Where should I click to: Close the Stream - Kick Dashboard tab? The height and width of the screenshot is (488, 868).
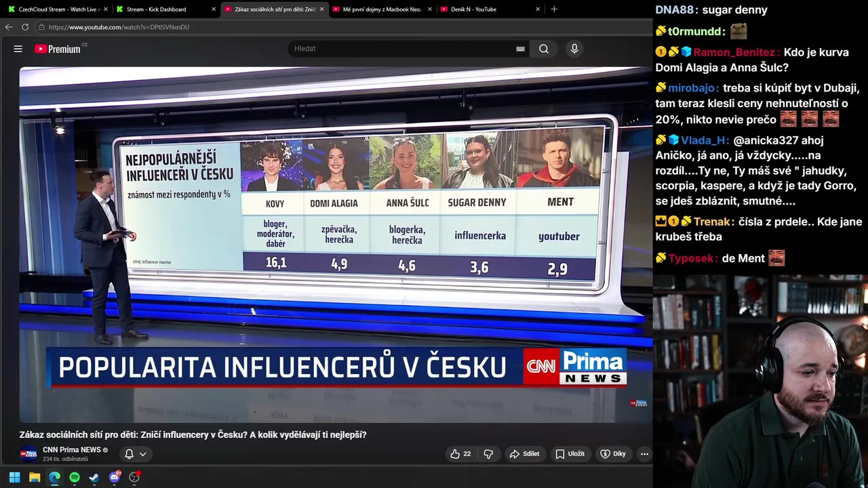tap(214, 9)
